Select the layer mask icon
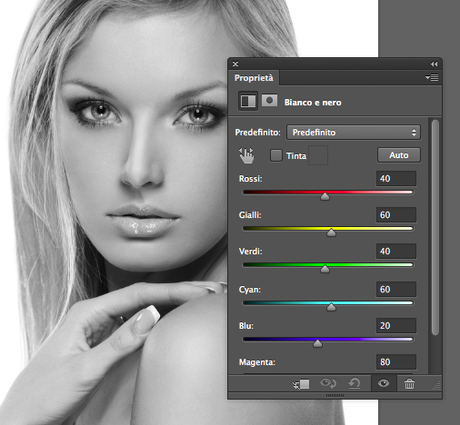This screenshot has width=460, height=425. click(269, 100)
